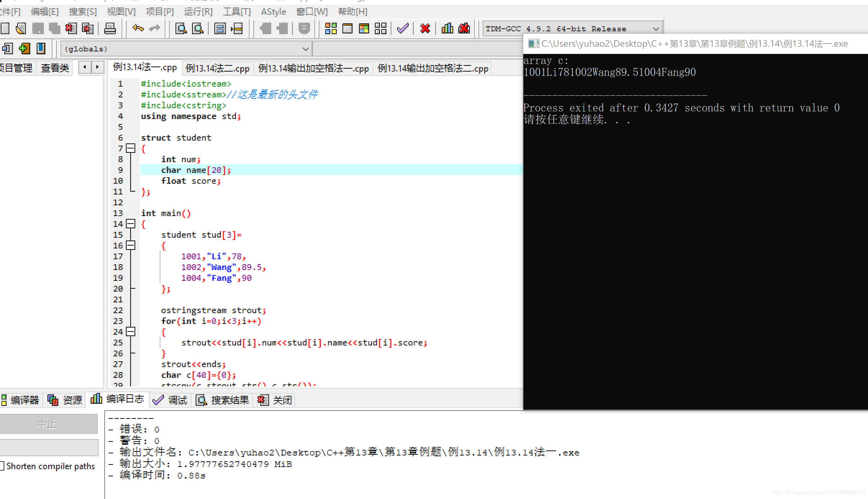Collapse the stud initializer fold at line 16

coord(131,245)
